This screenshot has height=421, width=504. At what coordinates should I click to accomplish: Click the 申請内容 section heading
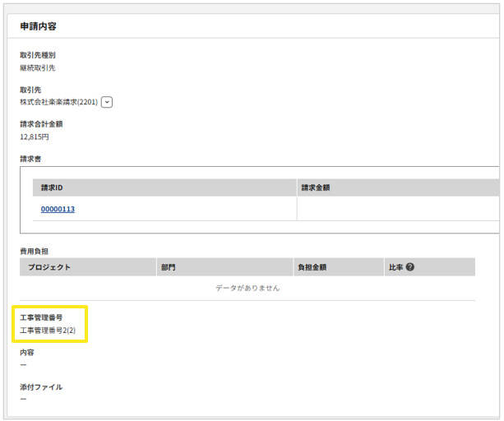click(x=39, y=26)
